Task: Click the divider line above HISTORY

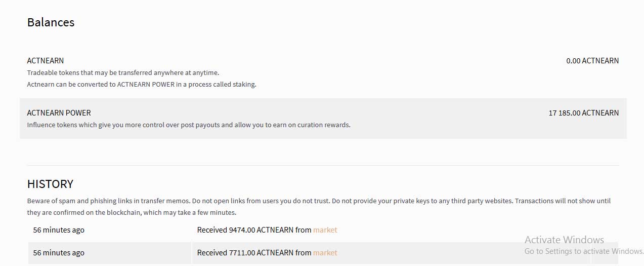Action: (323, 165)
